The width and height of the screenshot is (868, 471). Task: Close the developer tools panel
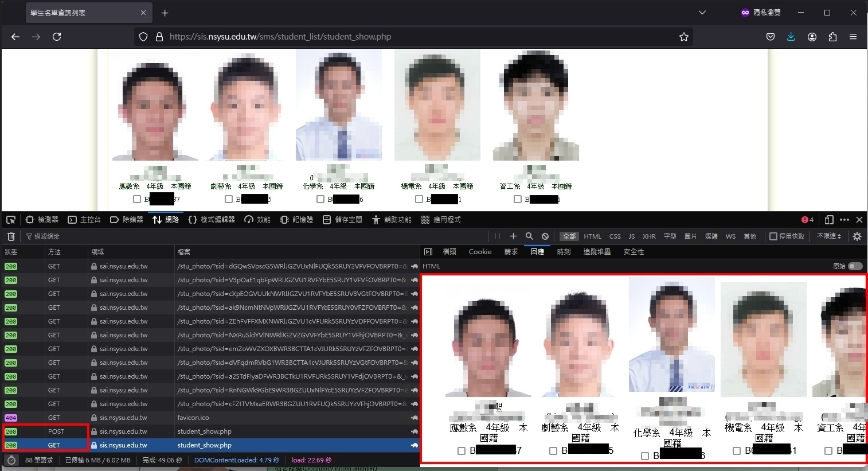(859, 220)
